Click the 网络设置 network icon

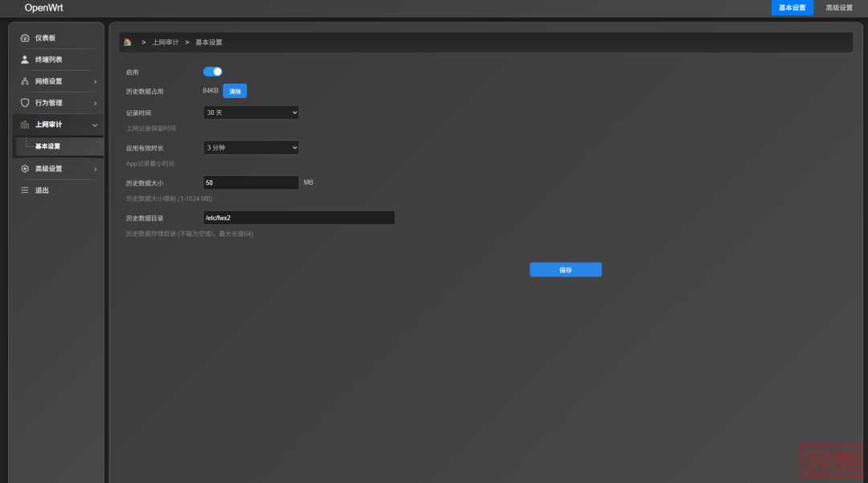pyautogui.click(x=25, y=81)
